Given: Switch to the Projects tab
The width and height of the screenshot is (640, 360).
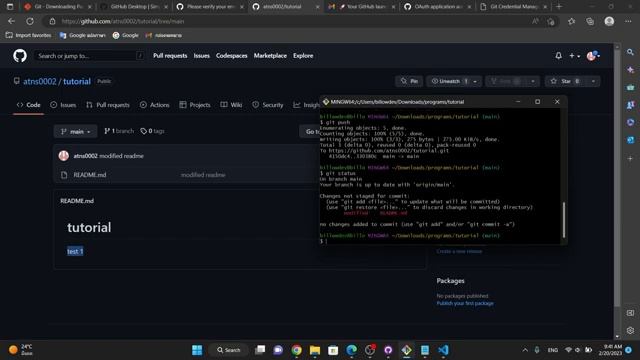Looking at the screenshot, I should pos(195,105).
